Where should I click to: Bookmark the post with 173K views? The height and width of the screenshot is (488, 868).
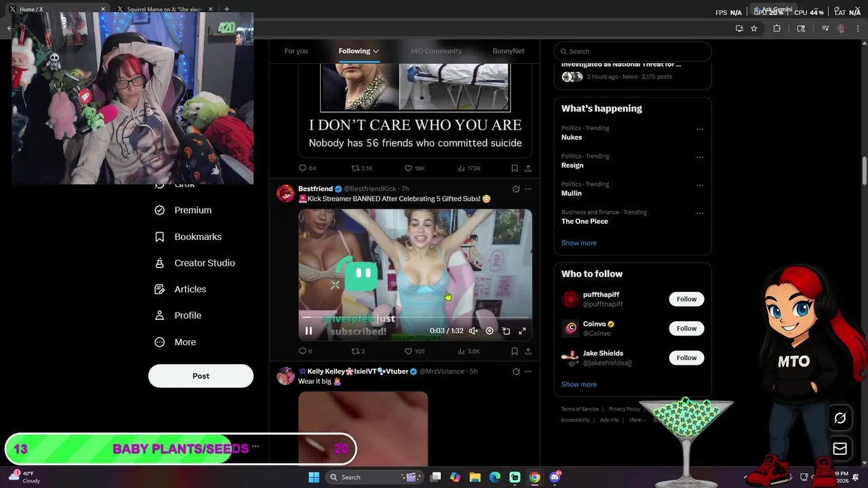(515, 168)
